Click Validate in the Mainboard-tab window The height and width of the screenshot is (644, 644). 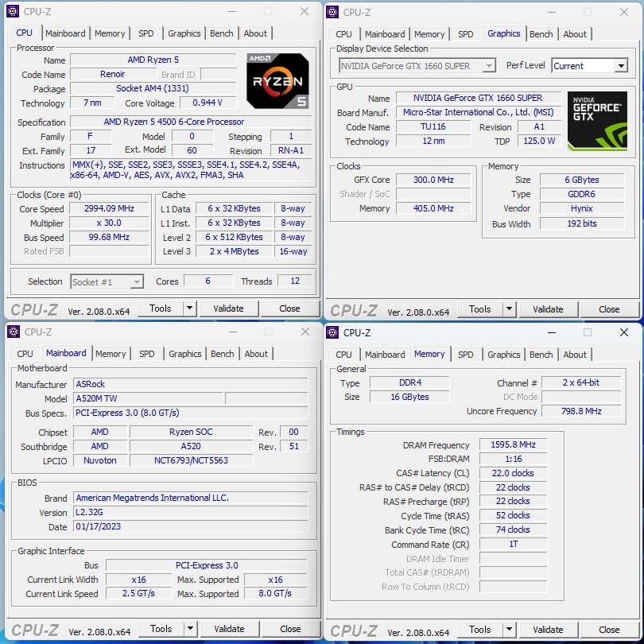coord(230,628)
